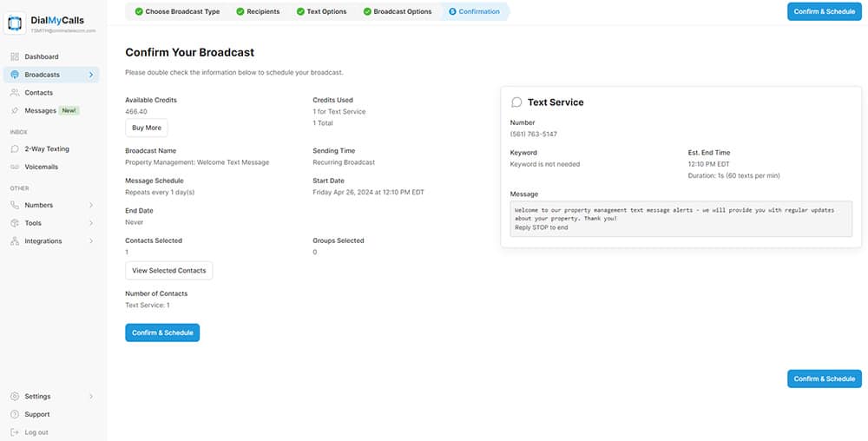
Task: Click the DialMyCalls logo icon
Action: pyautogui.click(x=16, y=23)
